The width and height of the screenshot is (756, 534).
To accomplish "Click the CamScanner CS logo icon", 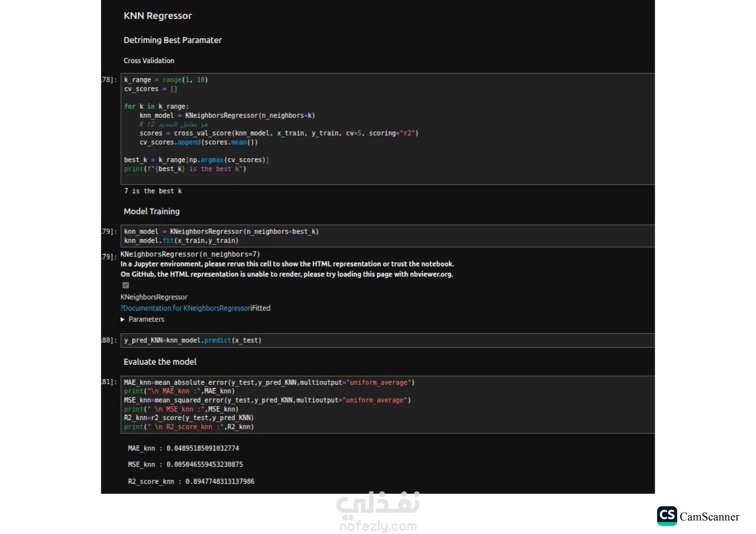I will coord(667,516).
